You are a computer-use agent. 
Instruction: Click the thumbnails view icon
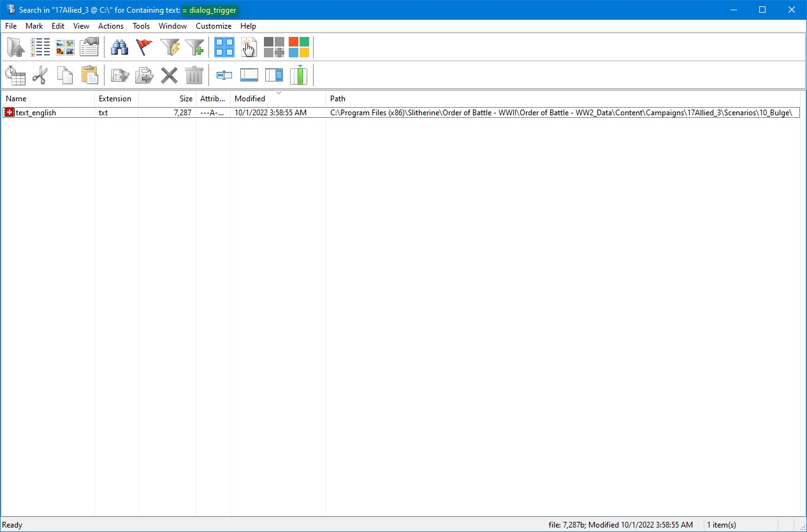tap(65, 47)
